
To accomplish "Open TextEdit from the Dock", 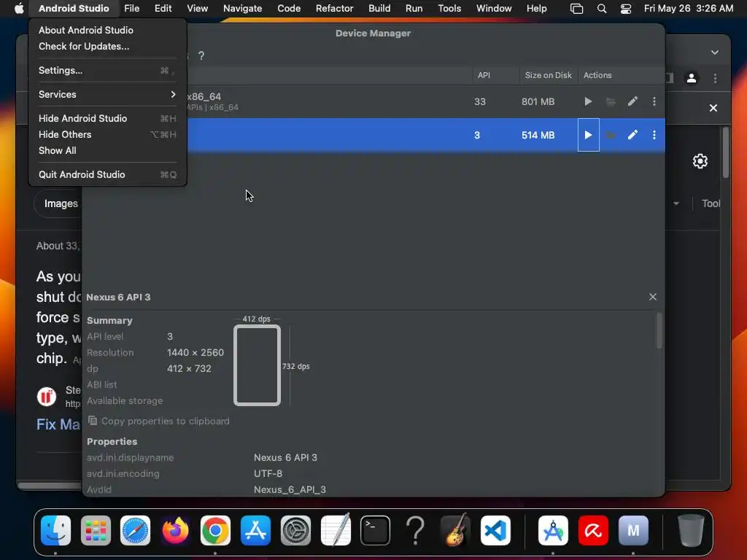I will (336, 530).
